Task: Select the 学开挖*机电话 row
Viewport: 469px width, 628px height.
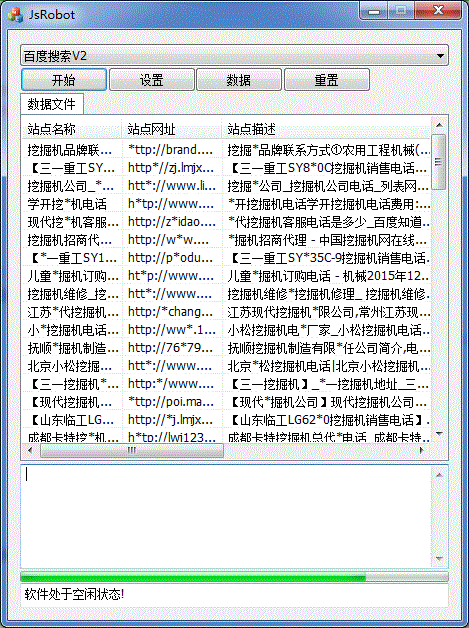Action: tap(226, 204)
